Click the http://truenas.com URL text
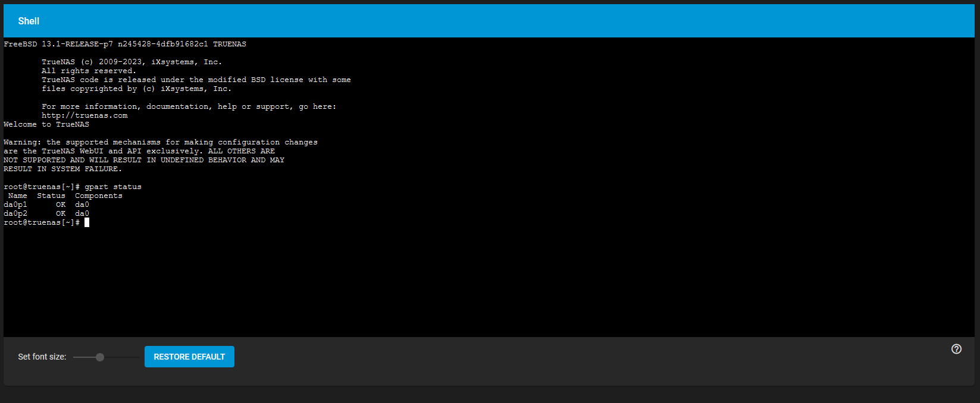 tap(84, 115)
